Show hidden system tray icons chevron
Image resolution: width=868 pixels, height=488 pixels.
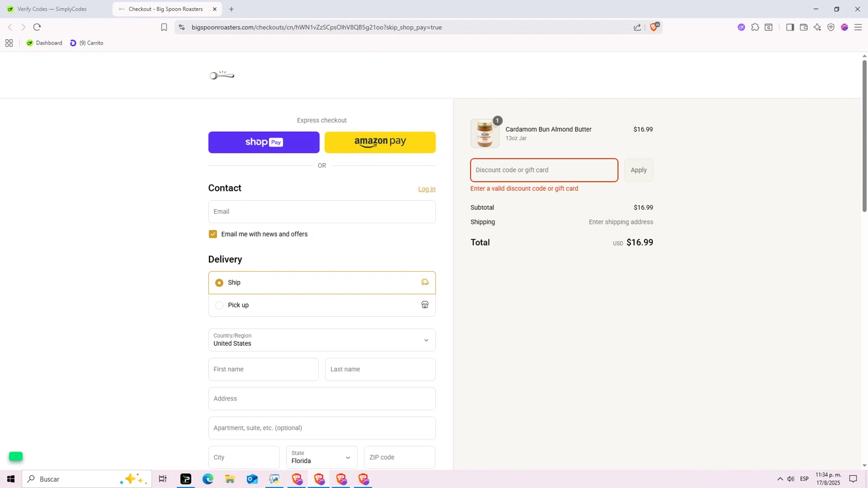(780, 479)
